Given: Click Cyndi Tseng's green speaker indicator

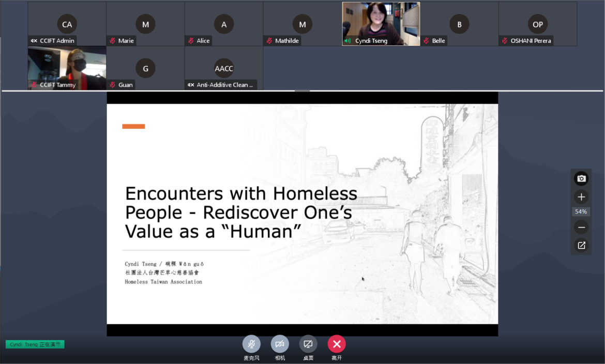Looking at the screenshot, I should coord(347,41).
